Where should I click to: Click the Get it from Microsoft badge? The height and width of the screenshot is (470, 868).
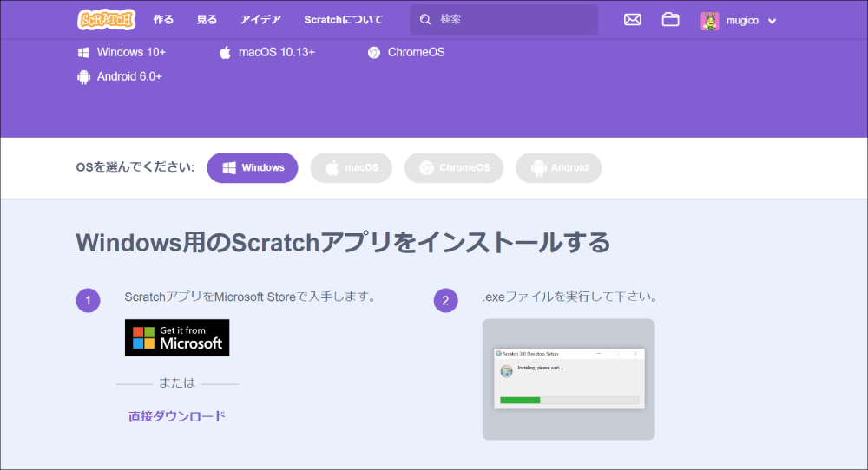pyautogui.click(x=176, y=337)
